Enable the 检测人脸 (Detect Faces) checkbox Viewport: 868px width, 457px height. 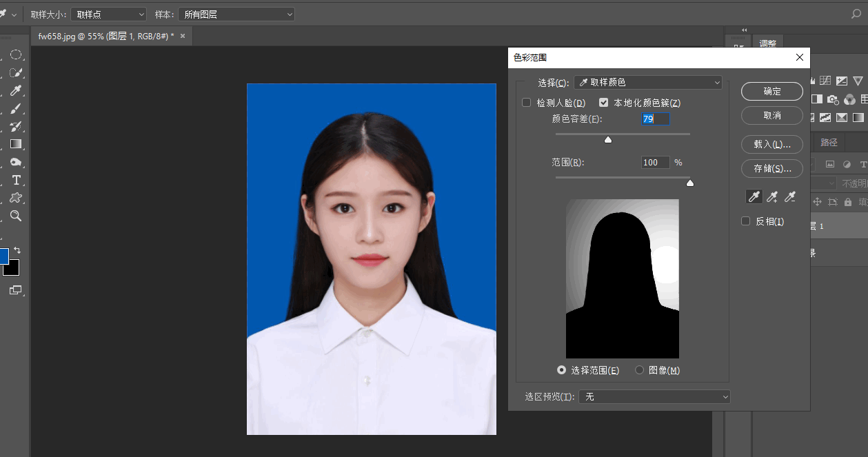526,101
